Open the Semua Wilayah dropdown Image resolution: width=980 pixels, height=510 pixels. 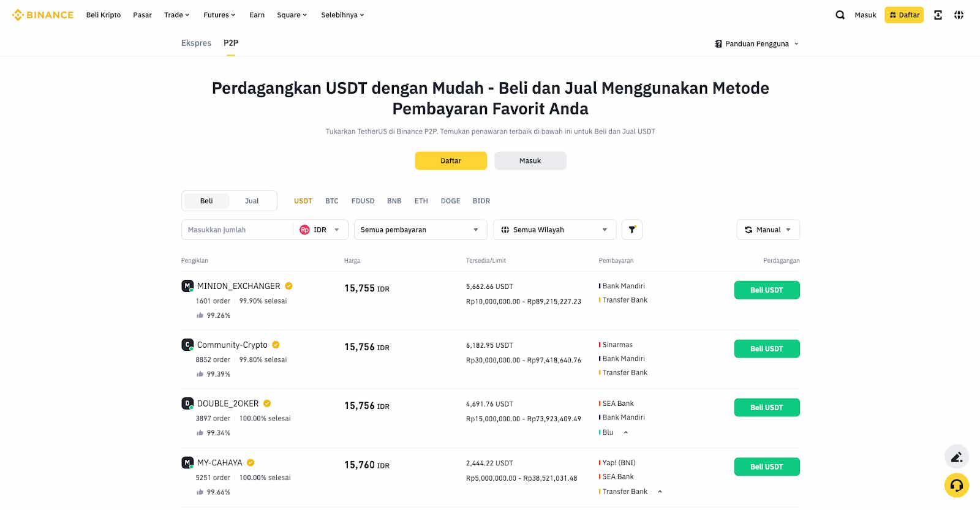click(x=554, y=230)
